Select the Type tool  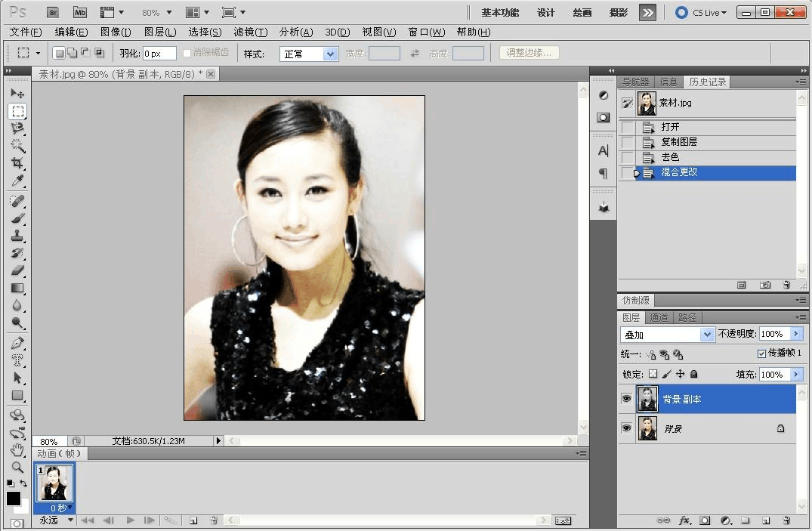tap(17, 360)
